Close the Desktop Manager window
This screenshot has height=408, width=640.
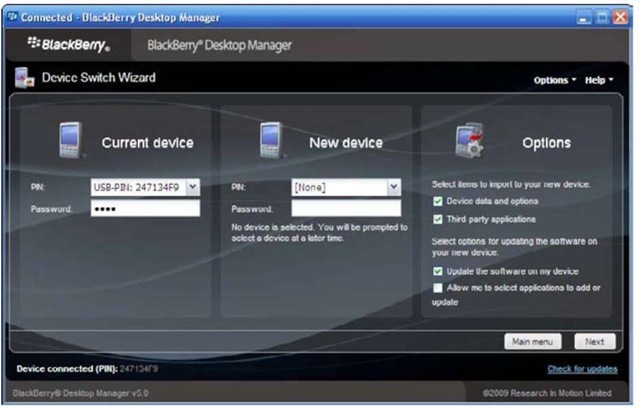tap(620, 18)
